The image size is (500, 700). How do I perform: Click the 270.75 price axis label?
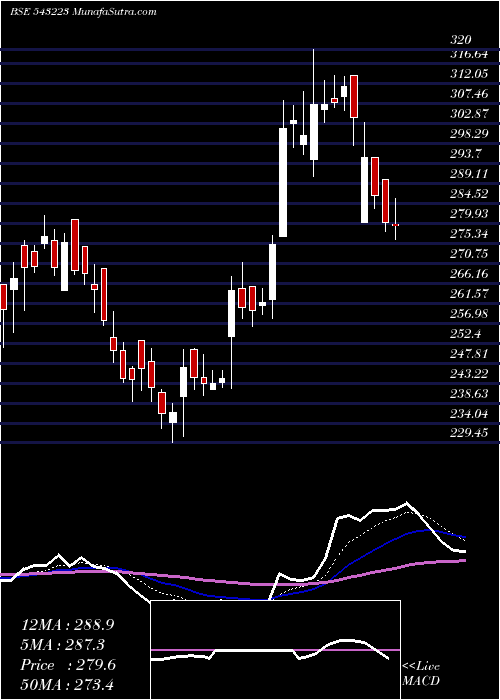pos(469,254)
